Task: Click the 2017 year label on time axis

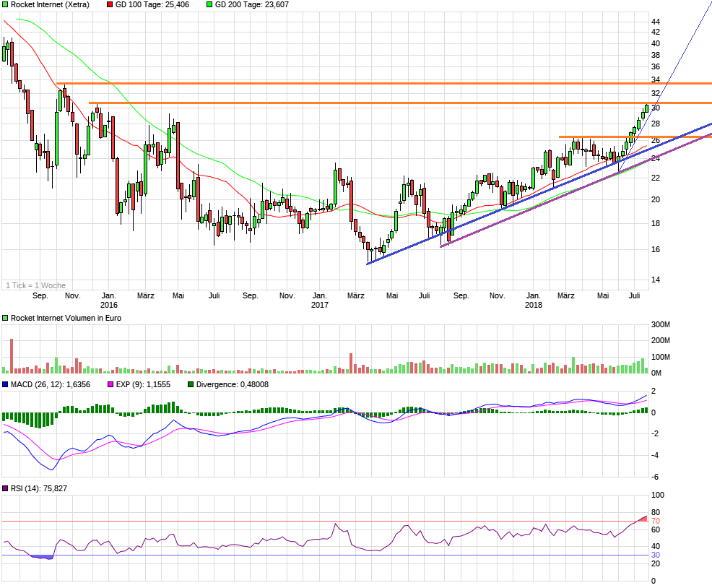Action: 320,305
